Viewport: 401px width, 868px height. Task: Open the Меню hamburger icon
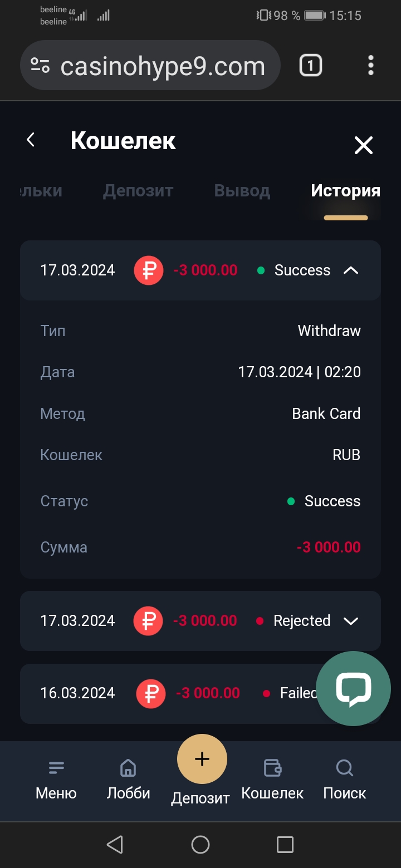[56, 768]
